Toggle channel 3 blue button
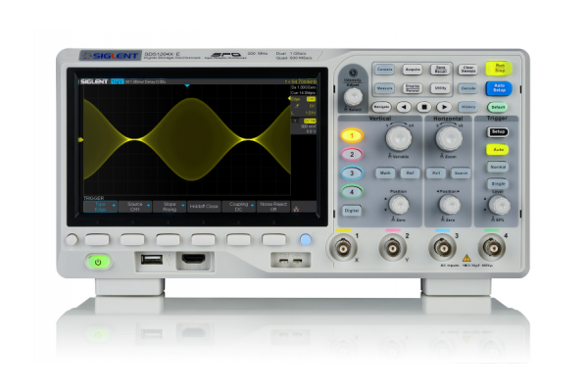 click(x=352, y=172)
